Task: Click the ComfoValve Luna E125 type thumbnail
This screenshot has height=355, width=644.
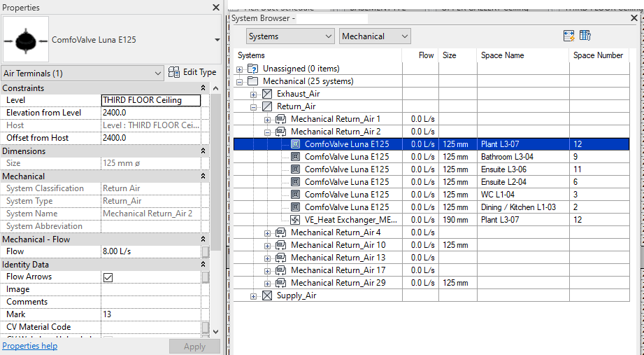Action: click(25, 39)
